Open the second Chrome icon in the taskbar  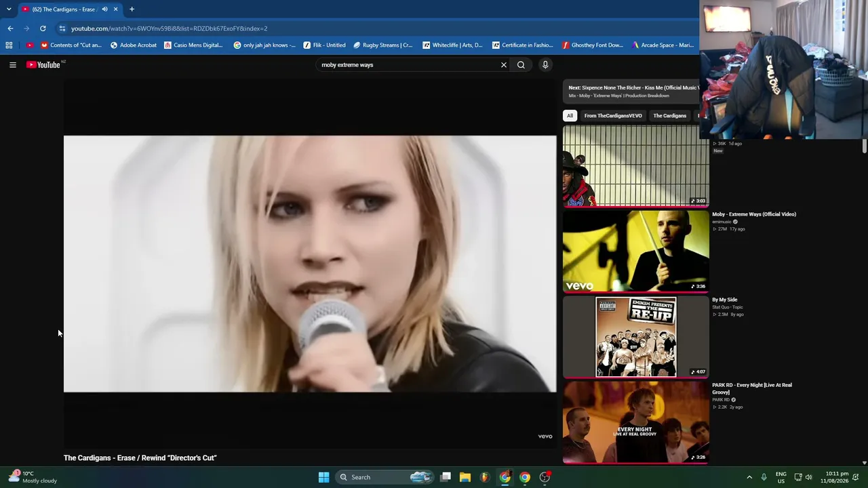(x=525, y=477)
